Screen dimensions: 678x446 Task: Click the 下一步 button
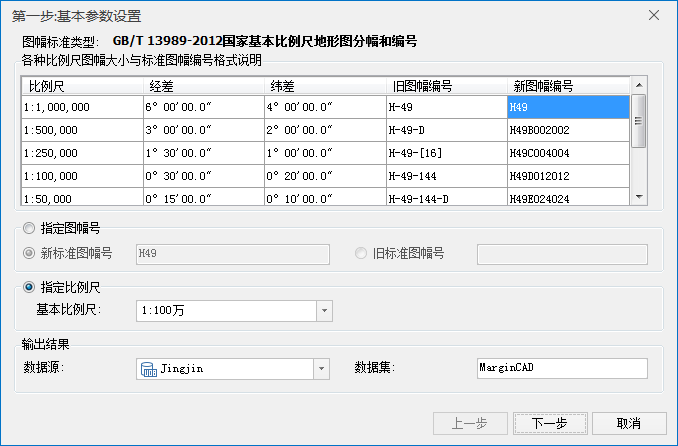[x=549, y=423]
